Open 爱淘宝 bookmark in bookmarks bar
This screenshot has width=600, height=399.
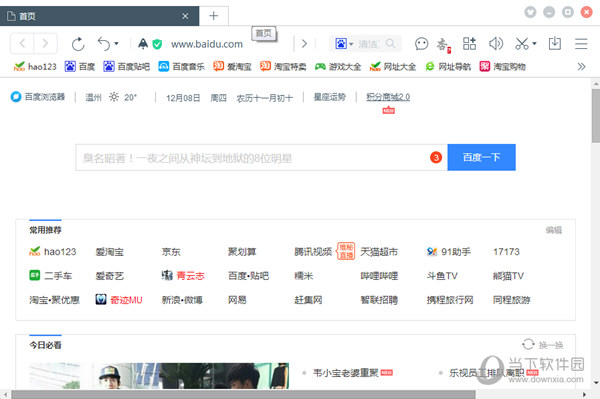tap(232, 67)
